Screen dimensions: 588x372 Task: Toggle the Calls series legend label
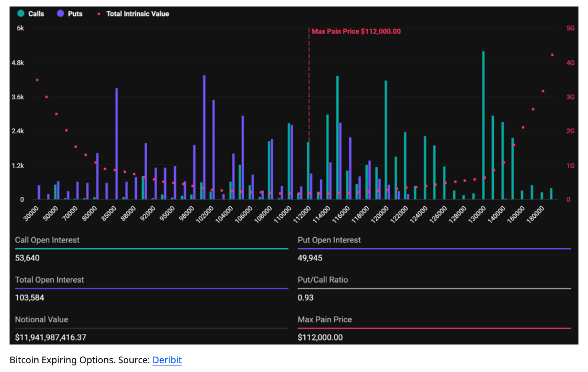point(36,14)
